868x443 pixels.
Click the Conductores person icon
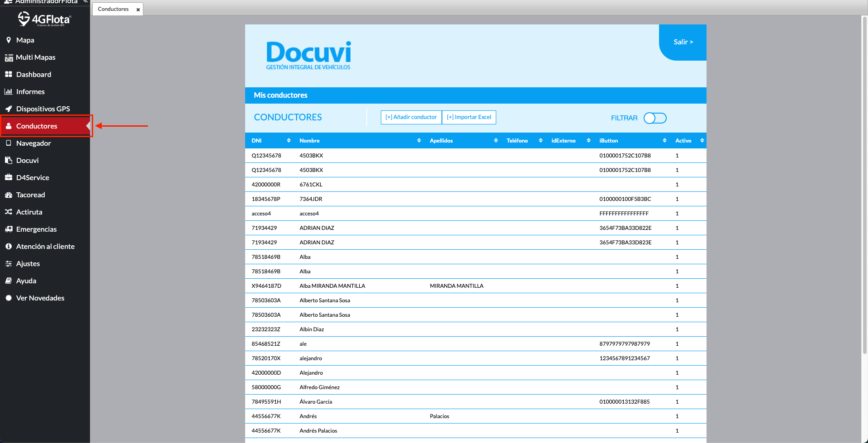coord(9,126)
